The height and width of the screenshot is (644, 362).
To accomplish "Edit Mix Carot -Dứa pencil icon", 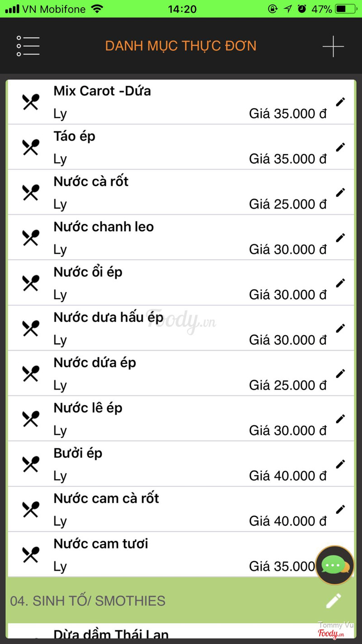I will coord(340,102).
